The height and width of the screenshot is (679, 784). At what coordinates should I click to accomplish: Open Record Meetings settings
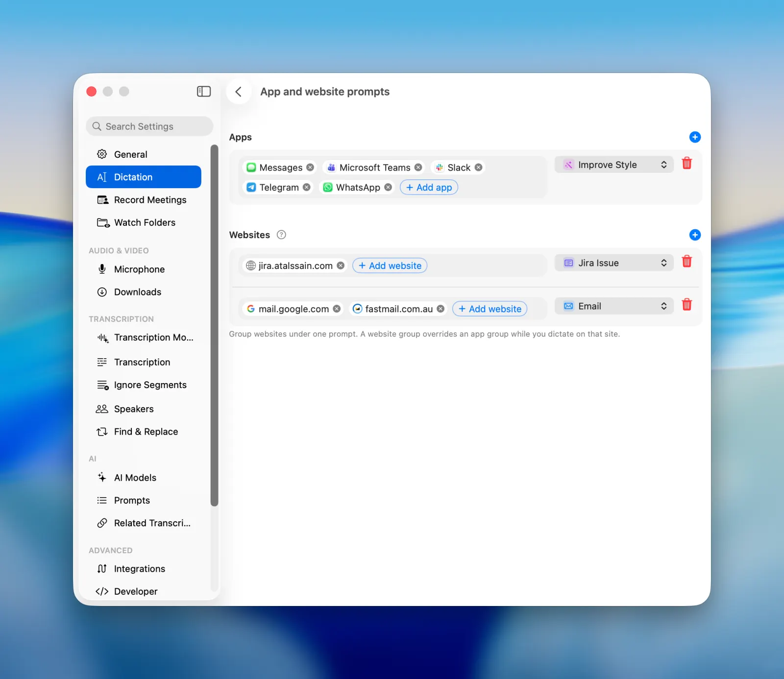144,200
